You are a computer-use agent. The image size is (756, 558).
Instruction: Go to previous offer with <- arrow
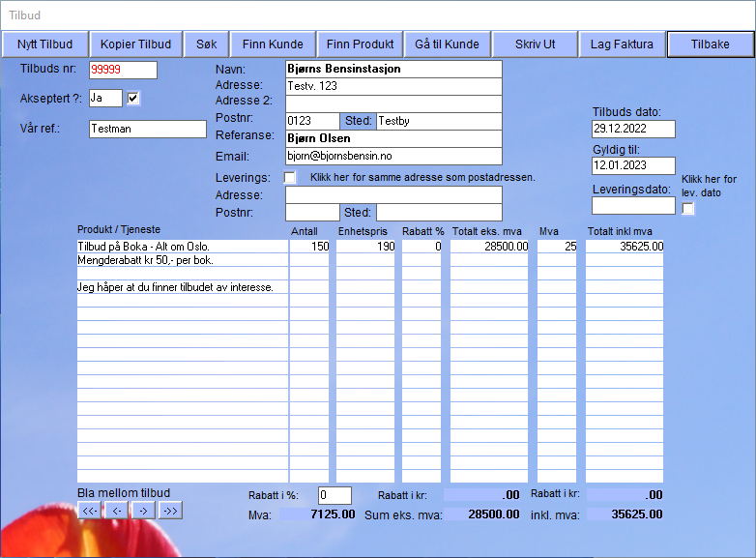[x=116, y=510]
